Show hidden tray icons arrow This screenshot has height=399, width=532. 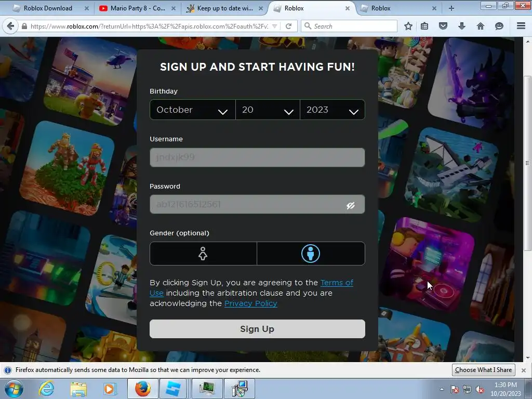tap(442, 390)
